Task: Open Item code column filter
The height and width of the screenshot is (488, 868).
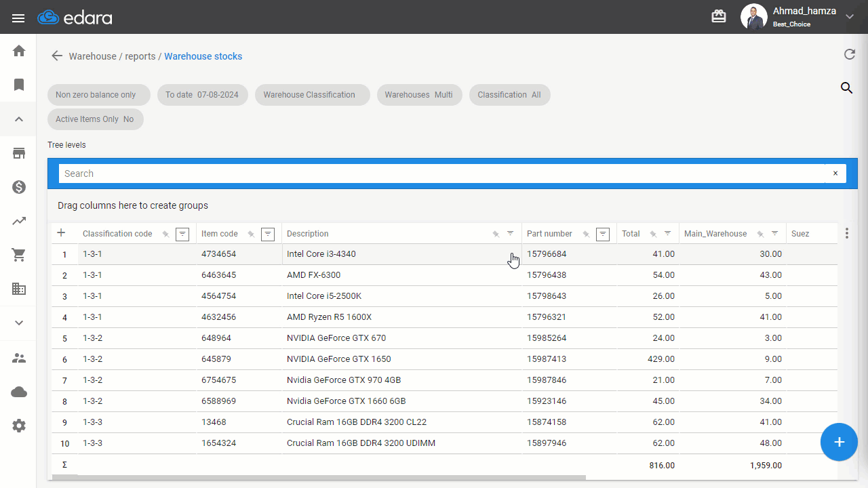Action: tap(268, 234)
